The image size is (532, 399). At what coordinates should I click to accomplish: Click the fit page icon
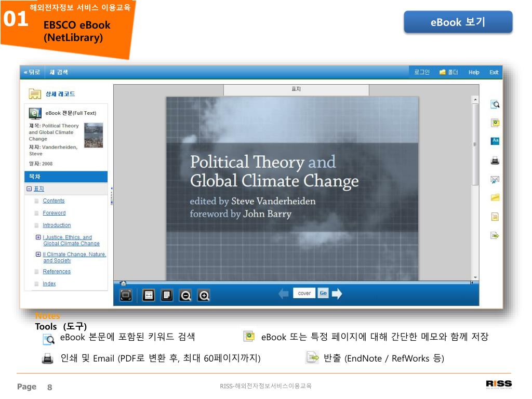coord(167,295)
